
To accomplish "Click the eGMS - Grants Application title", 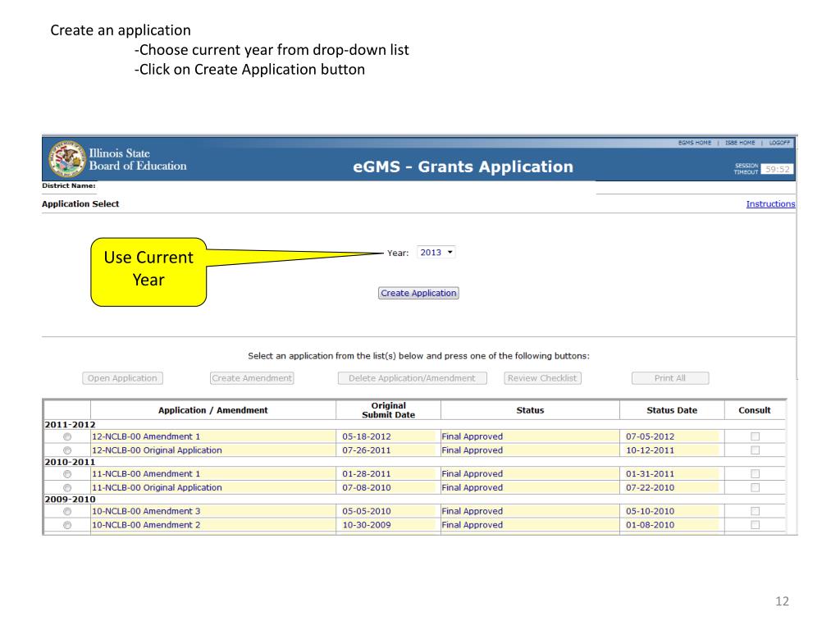I will point(463,167).
